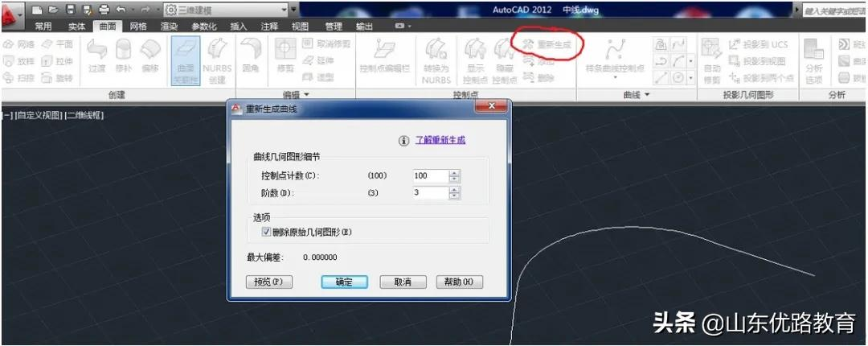The height and width of the screenshot is (346, 868).
Task: Toggle the NURBS 创建 button
Action: point(217,60)
